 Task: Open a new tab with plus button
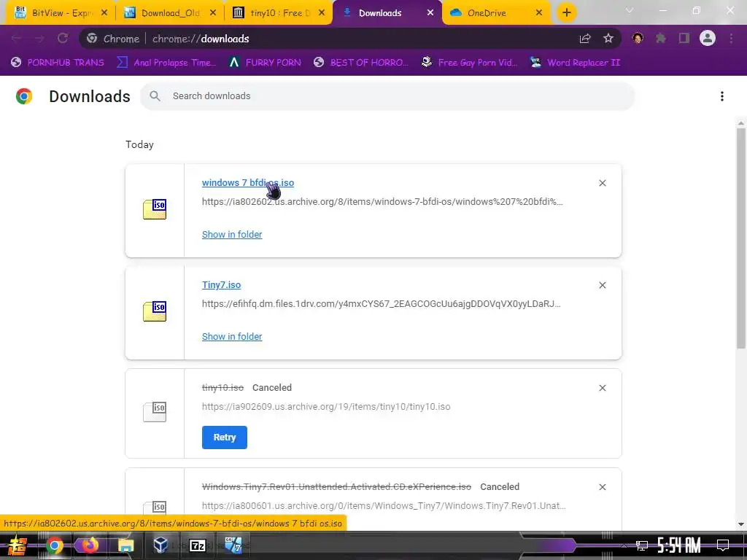click(566, 13)
